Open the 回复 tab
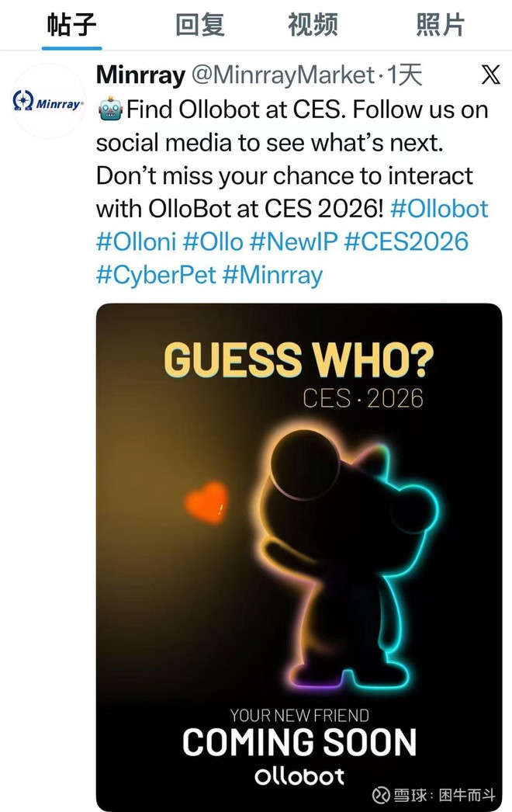Image resolution: width=512 pixels, height=812 pixels. (199, 25)
